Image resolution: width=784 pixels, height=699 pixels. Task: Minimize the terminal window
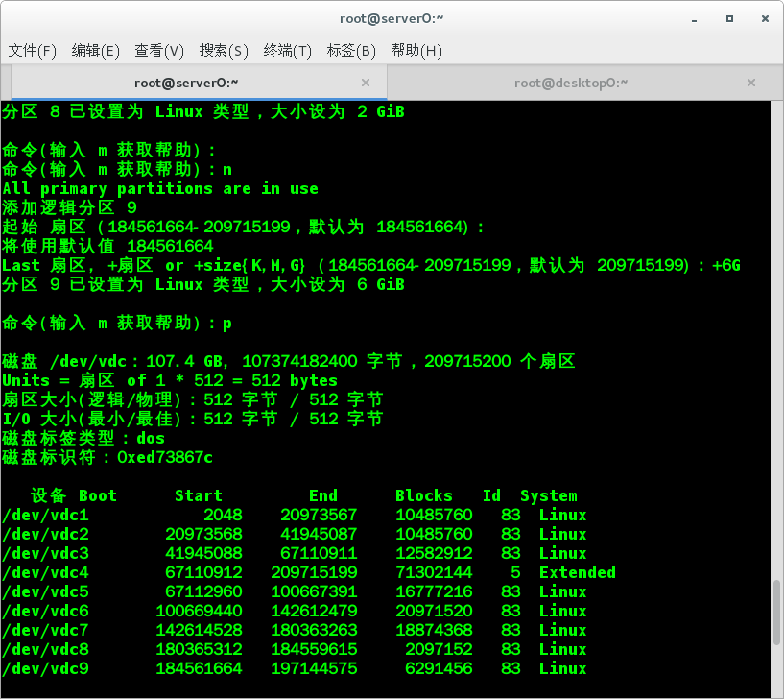click(x=695, y=19)
